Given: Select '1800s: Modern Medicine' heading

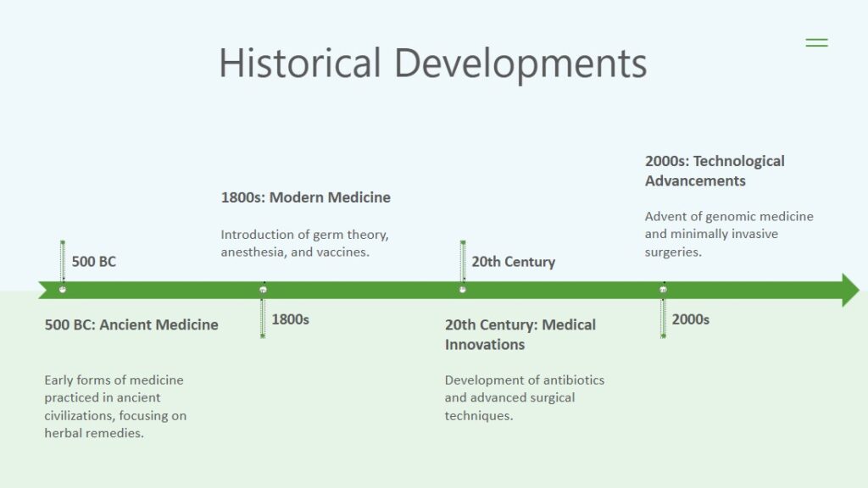Looking at the screenshot, I should (x=305, y=197).
